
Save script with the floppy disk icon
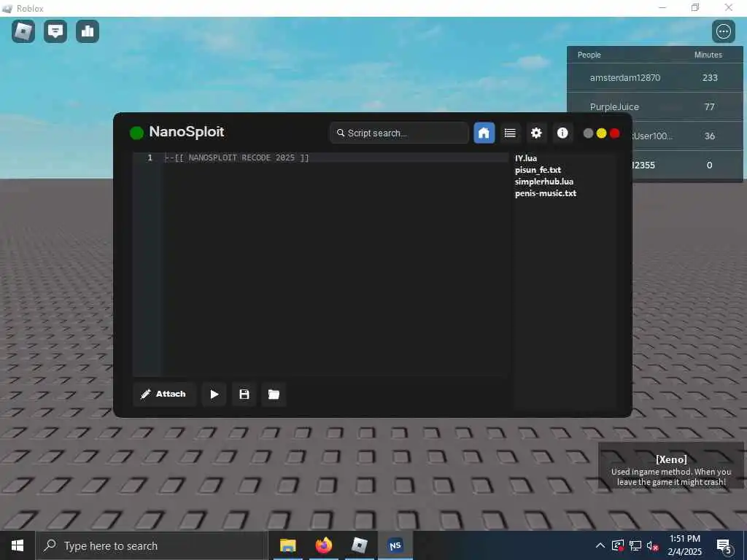click(244, 394)
